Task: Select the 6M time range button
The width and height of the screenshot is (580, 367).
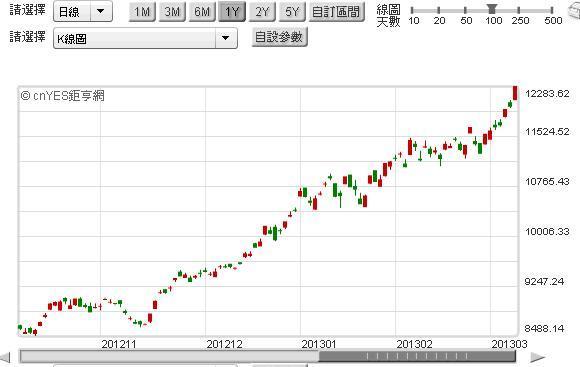Action: point(202,11)
